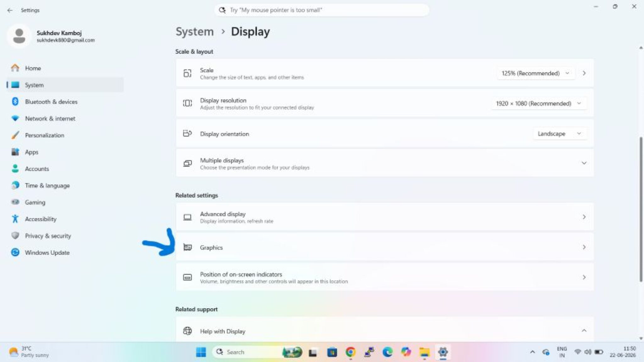Viewport: 644px width, 362px height.
Task: Click the Privacy & security shield icon
Action: pyautogui.click(x=15, y=236)
